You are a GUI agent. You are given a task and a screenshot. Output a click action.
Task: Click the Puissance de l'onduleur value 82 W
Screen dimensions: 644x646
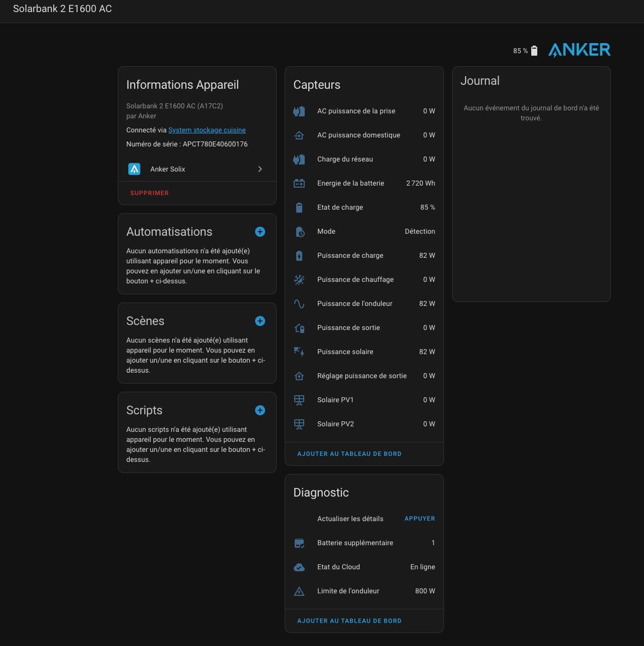[427, 303]
